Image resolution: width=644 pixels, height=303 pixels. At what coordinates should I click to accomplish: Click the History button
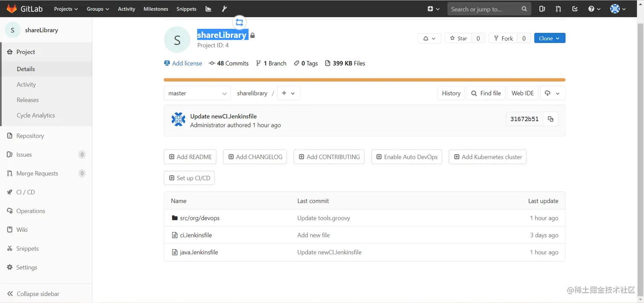[x=451, y=93]
